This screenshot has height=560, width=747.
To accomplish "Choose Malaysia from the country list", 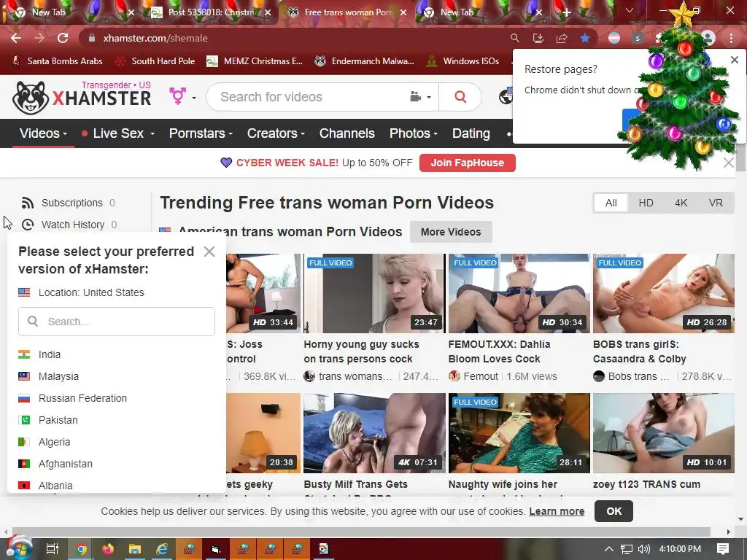I will pyautogui.click(x=49, y=376).
